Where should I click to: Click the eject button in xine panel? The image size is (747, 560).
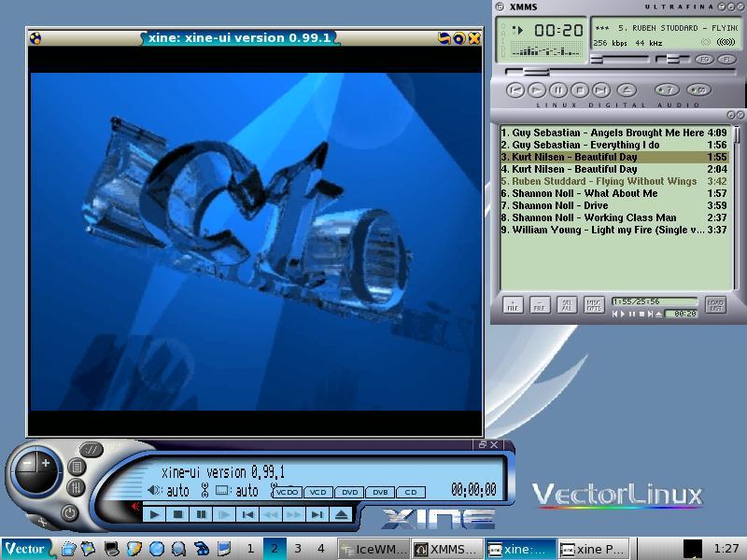[x=341, y=514]
